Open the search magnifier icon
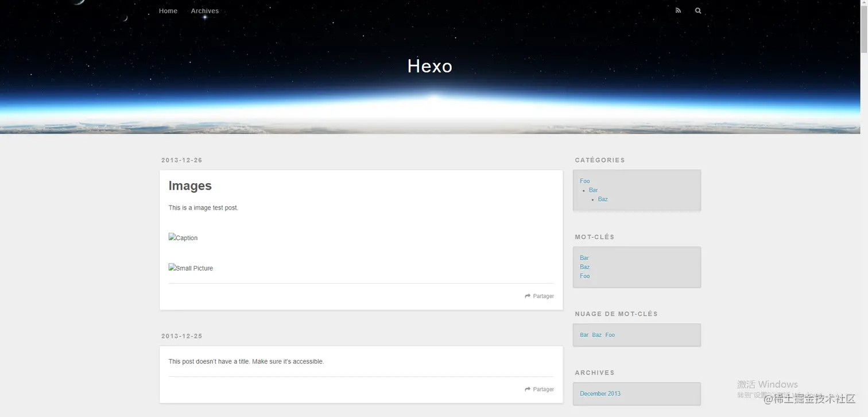Screen dimensions: 868x417 [698, 10]
